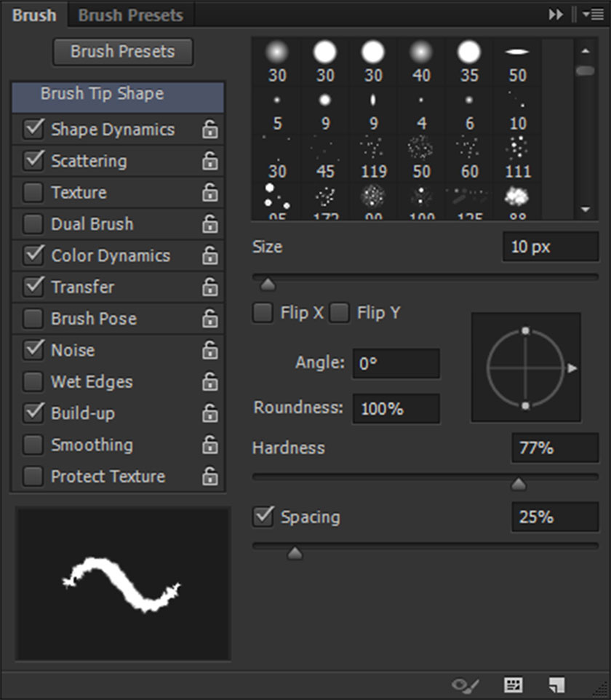The width and height of the screenshot is (611, 700).
Task: Toggle the lock icon next to Scattering
Action: [x=209, y=162]
